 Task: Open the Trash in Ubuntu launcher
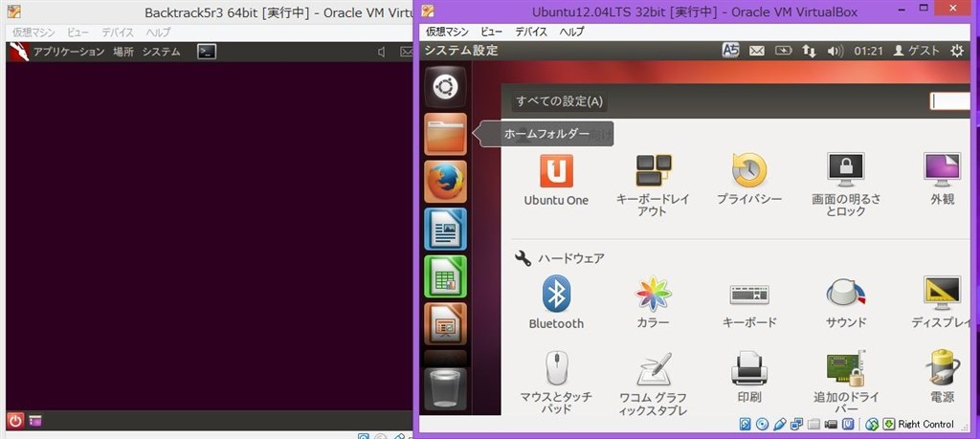tap(446, 388)
